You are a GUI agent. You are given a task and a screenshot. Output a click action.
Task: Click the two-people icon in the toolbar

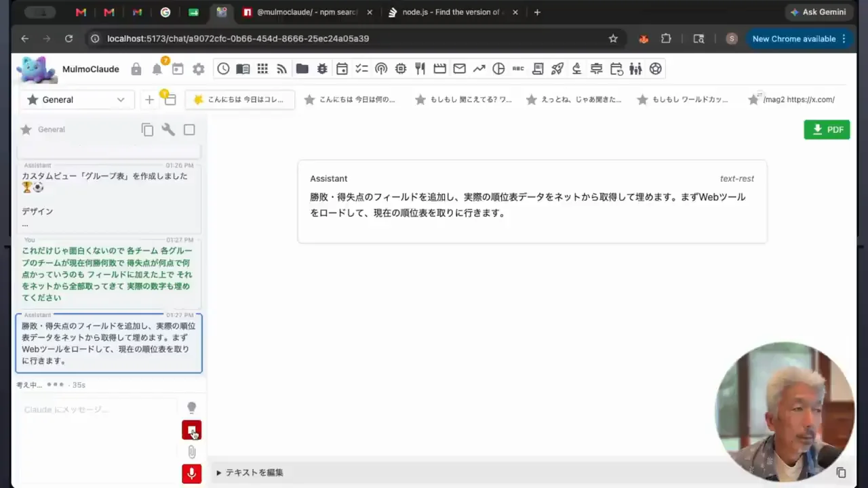(x=635, y=68)
